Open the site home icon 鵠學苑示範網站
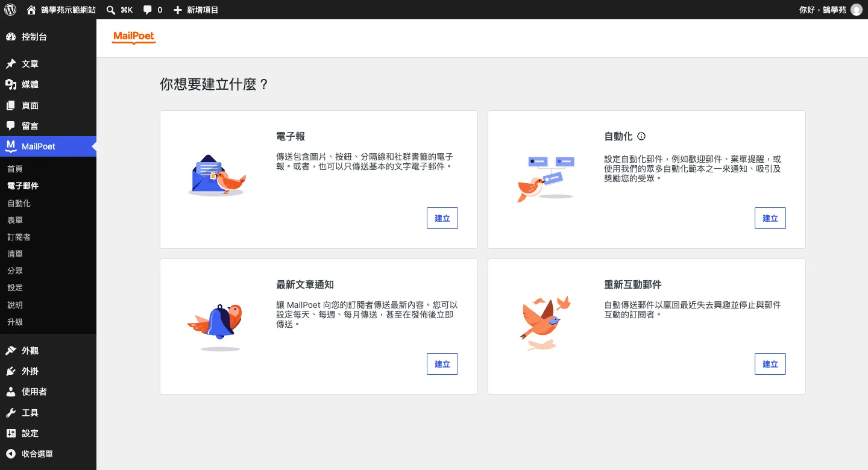 pyautogui.click(x=31, y=10)
